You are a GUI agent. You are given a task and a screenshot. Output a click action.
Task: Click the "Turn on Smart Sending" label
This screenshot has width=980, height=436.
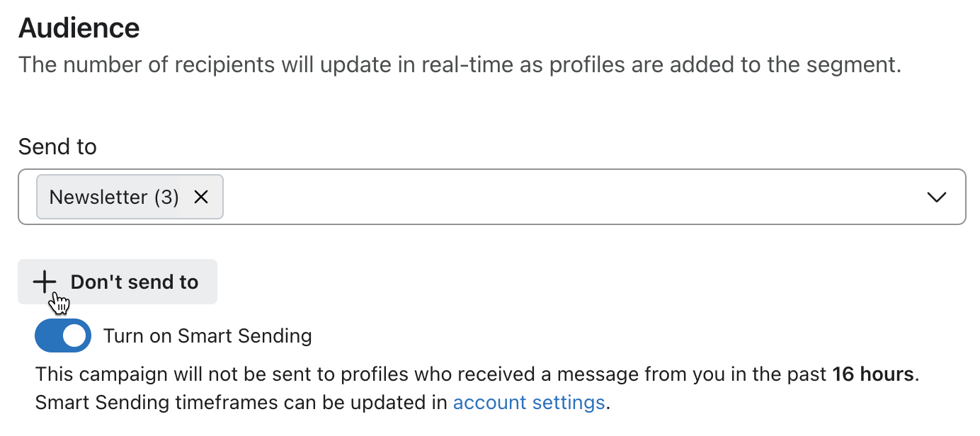(x=207, y=335)
